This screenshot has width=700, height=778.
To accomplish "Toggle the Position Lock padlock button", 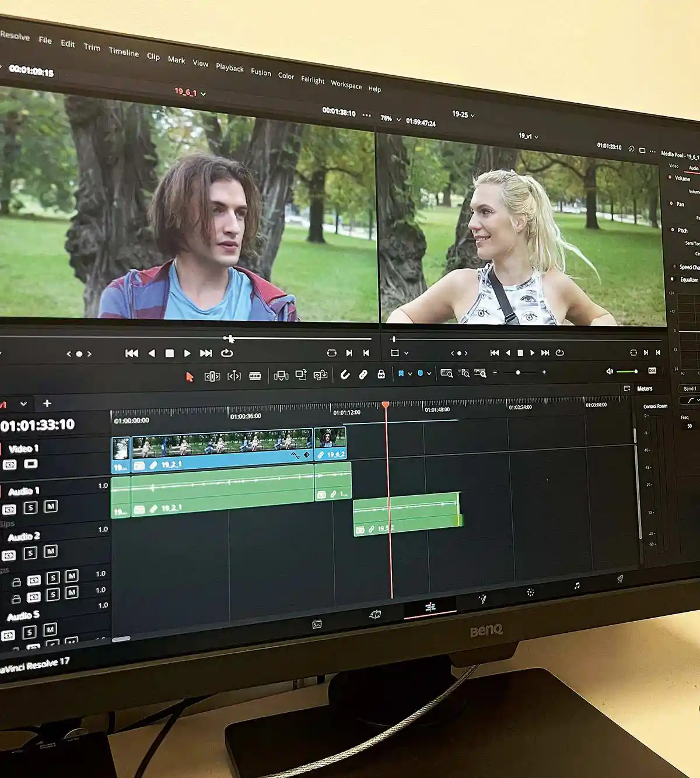I will [x=381, y=374].
